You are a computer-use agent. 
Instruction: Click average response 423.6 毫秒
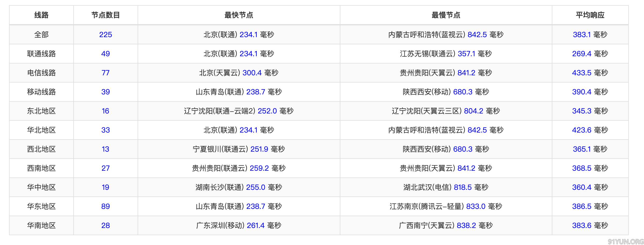[x=590, y=130]
